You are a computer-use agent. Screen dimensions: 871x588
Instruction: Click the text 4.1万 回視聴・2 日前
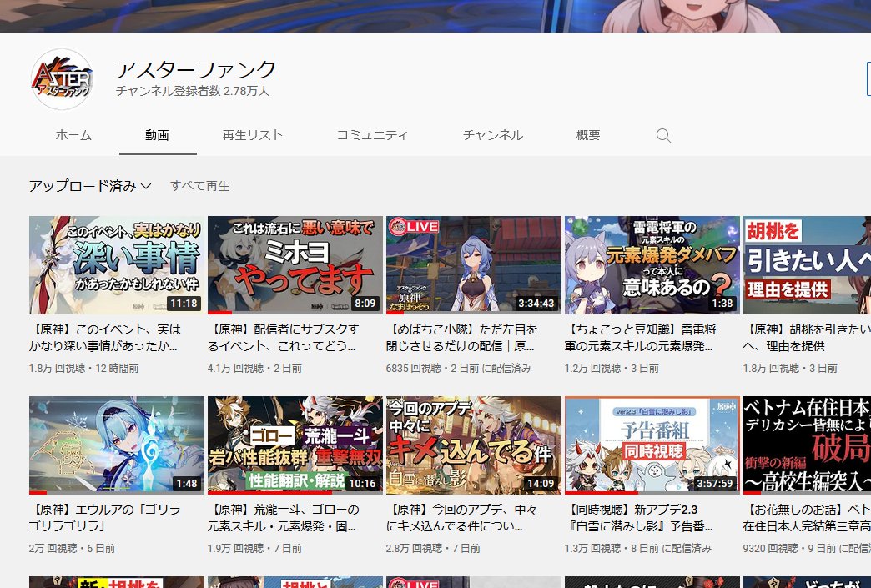point(255,368)
